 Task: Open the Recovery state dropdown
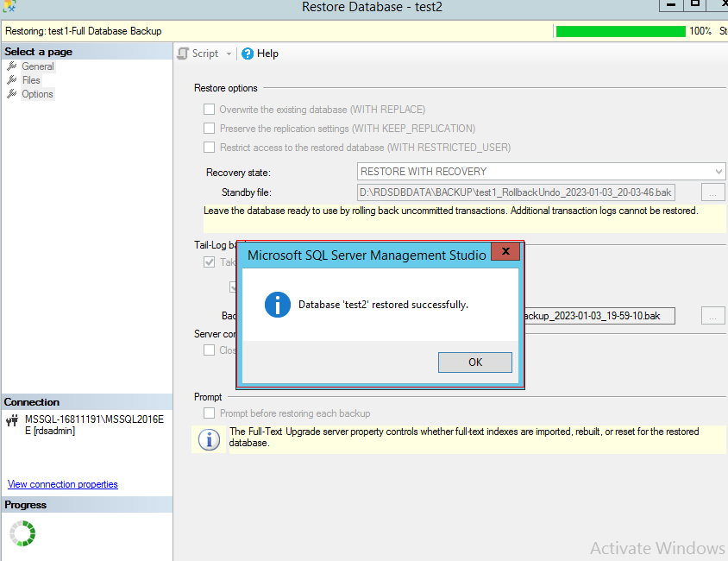coord(541,172)
